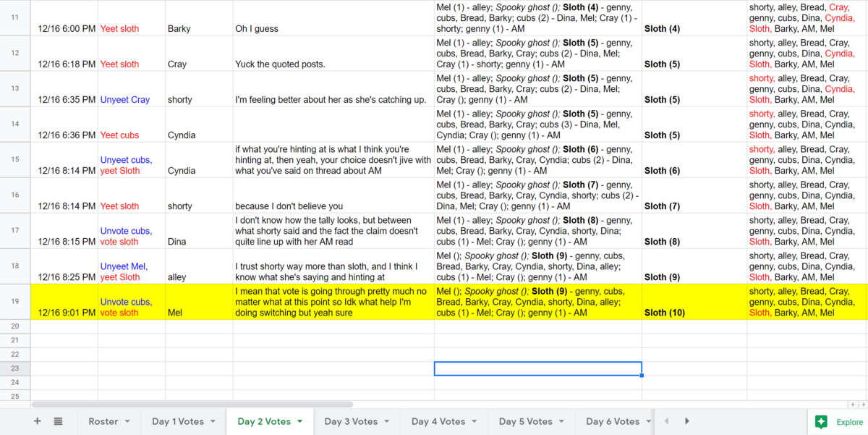Click the add new sheet plus icon
This screenshot has height=435, width=868.
(38, 421)
